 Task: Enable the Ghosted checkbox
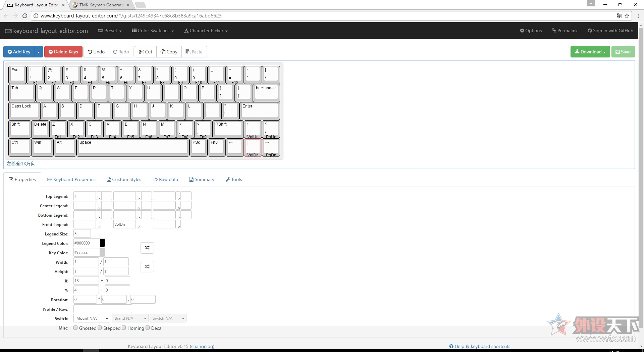click(x=75, y=328)
